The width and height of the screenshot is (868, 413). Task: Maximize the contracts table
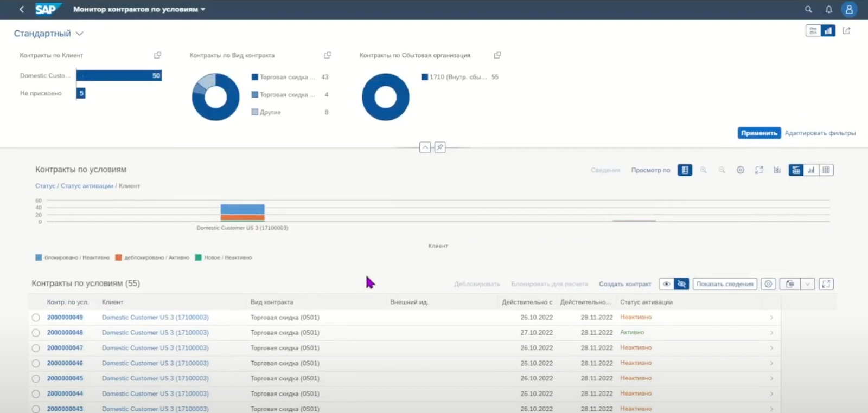(x=826, y=284)
